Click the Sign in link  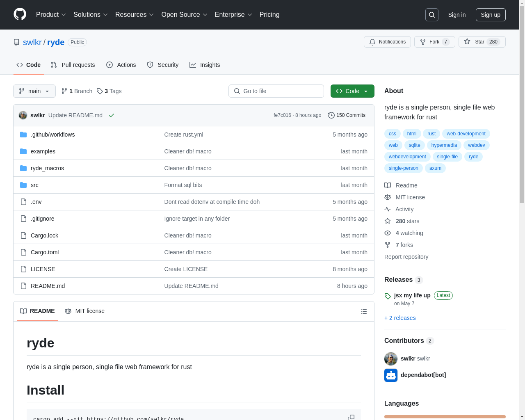pos(457,15)
